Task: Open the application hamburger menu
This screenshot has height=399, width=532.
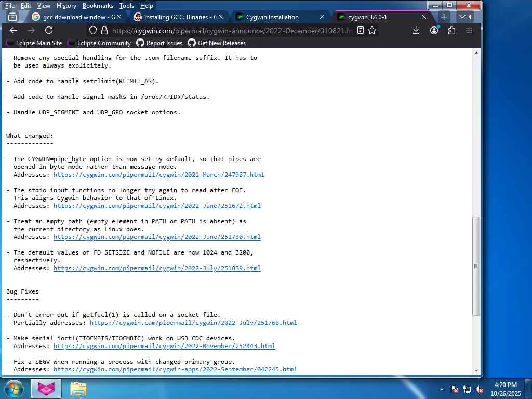Action: coord(469,31)
